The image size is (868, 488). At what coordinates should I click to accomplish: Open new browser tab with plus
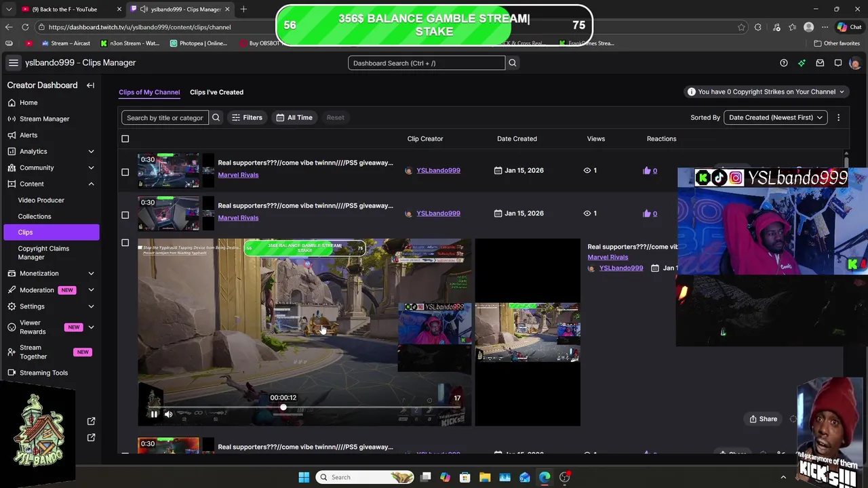click(x=243, y=9)
